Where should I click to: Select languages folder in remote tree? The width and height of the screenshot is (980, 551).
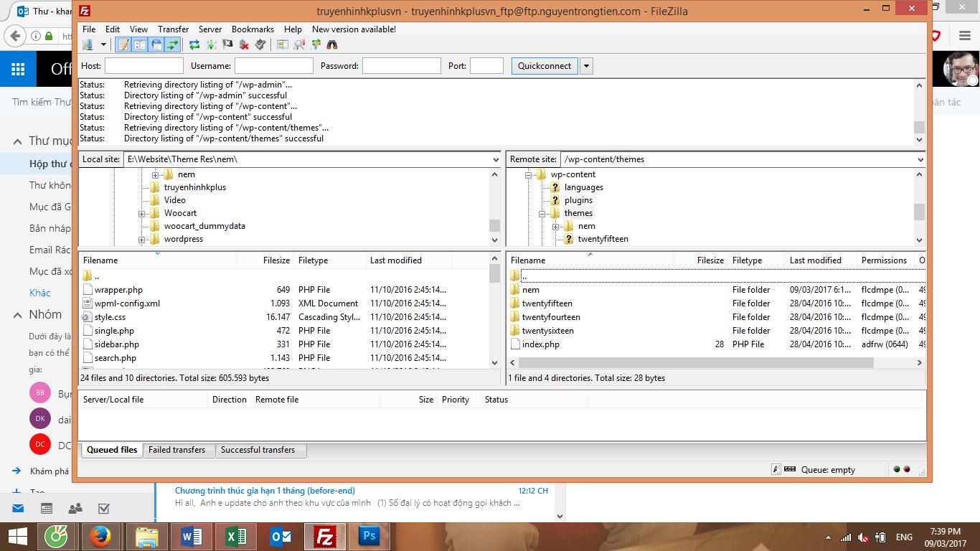[583, 187]
